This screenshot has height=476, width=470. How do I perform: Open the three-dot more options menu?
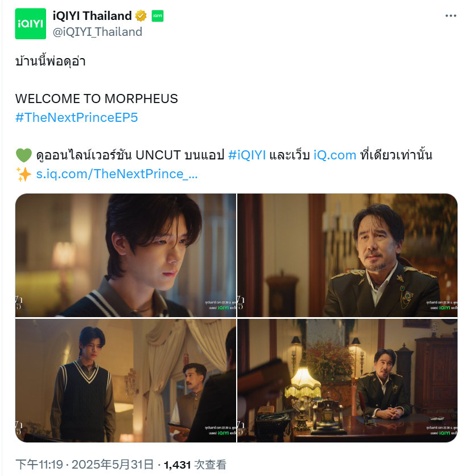[x=451, y=16]
